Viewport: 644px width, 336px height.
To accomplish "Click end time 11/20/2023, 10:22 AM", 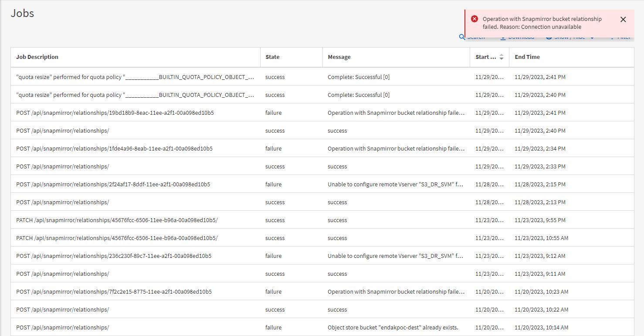I will pos(541,309).
